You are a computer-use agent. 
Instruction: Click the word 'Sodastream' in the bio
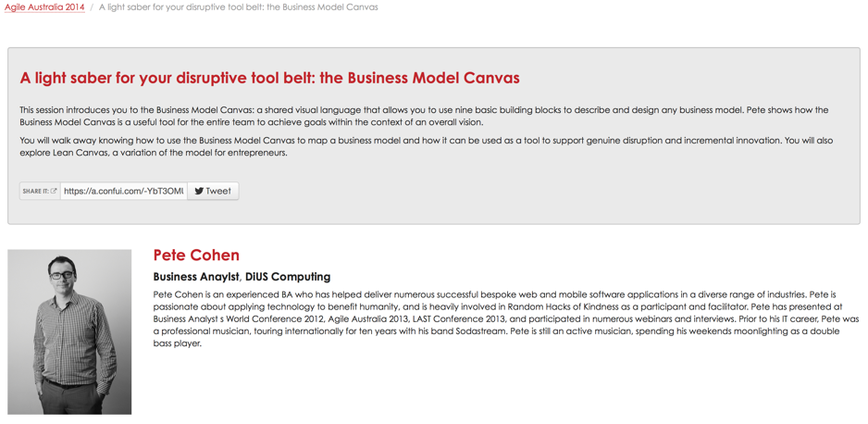(476, 330)
